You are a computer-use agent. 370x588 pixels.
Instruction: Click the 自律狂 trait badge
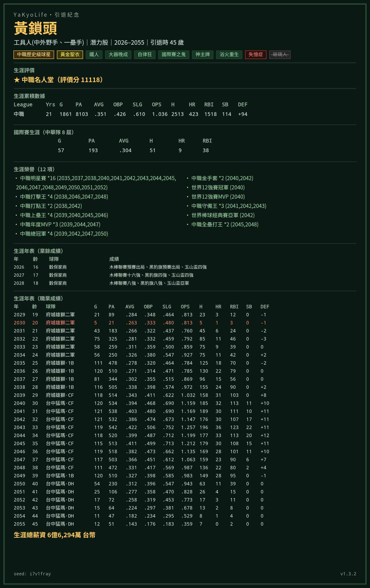145,55
